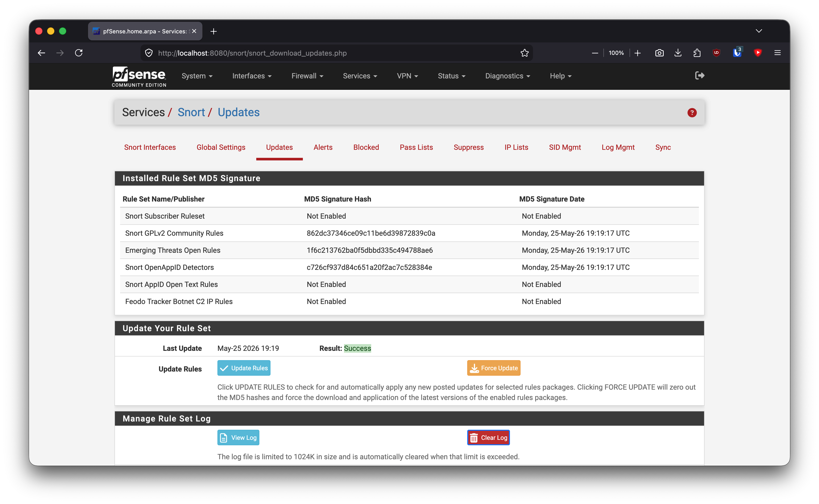Image resolution: width=819 pixels, height=504 pixels.
Task: Switch to the Sync tab
Action: [x=663, y=147]
